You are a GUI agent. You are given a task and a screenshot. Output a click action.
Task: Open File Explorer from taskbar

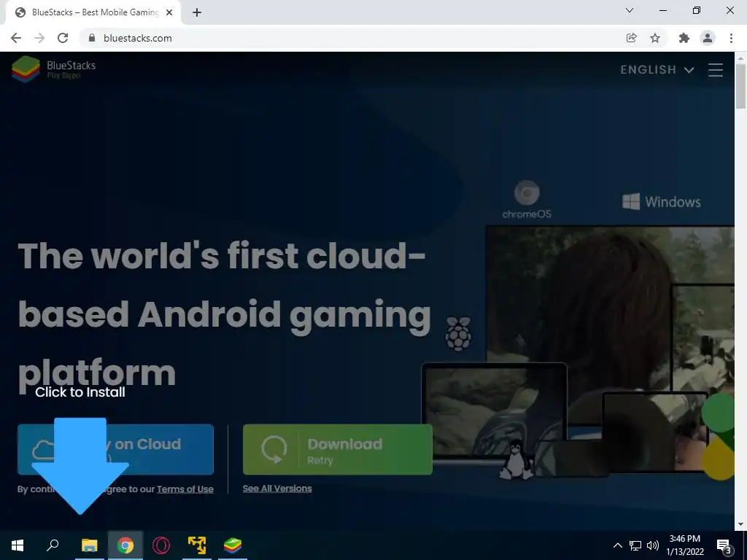click(89, 545)
